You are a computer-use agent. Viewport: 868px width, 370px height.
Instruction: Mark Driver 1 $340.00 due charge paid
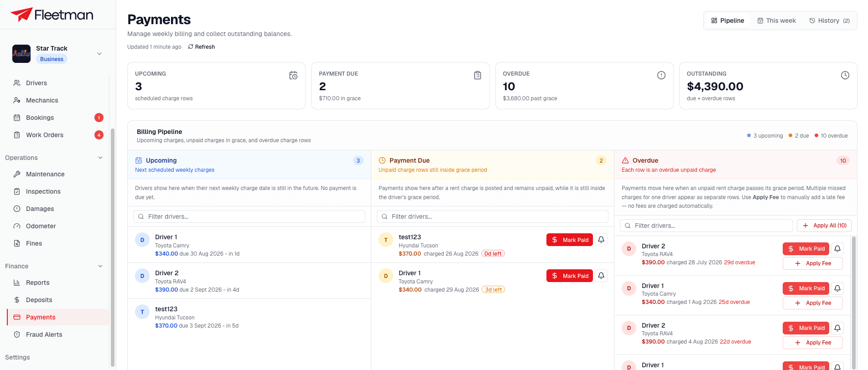point(569,276)
